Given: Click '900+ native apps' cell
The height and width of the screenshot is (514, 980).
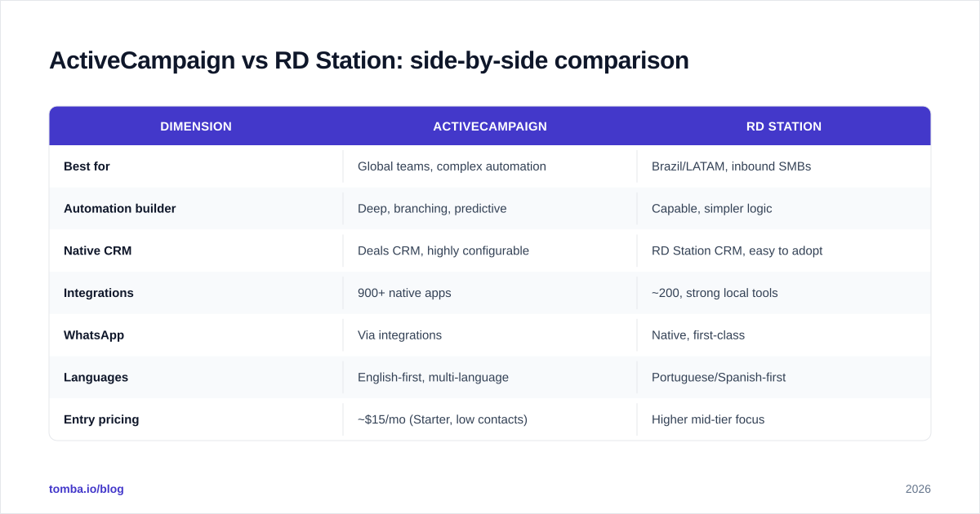Looking at the screenshot, I should (490, 293).
